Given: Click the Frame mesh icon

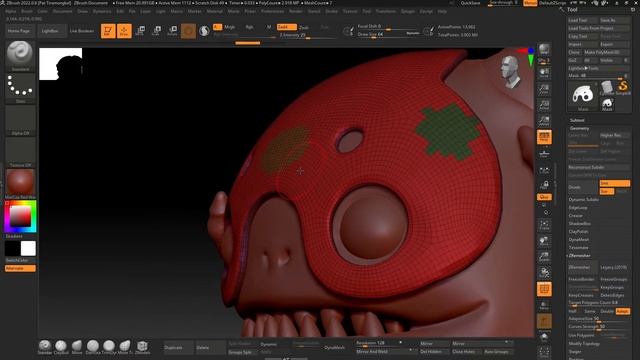Looking at the screenshot, I should [x=544, y=225].
